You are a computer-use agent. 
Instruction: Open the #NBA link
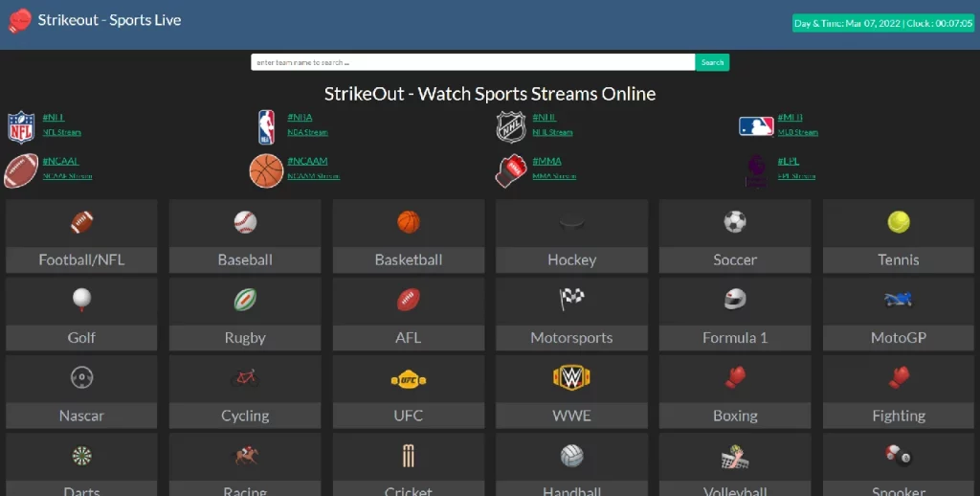tap(300, 117)
